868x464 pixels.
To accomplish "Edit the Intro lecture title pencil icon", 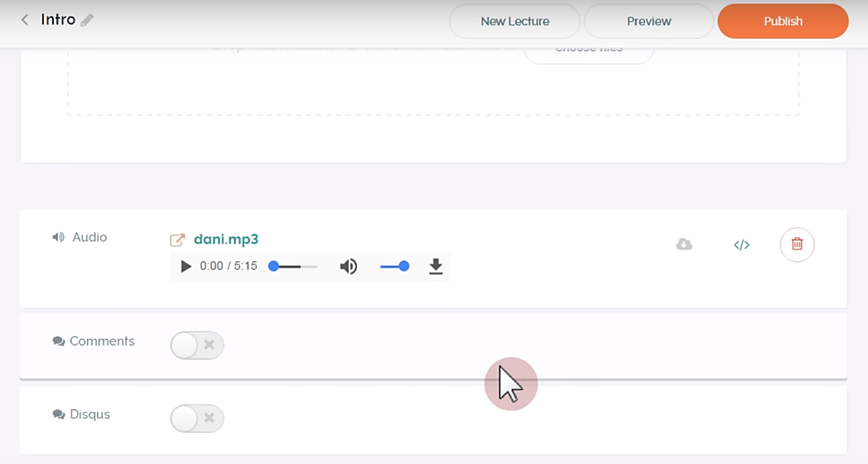I will tap(87, 20).
